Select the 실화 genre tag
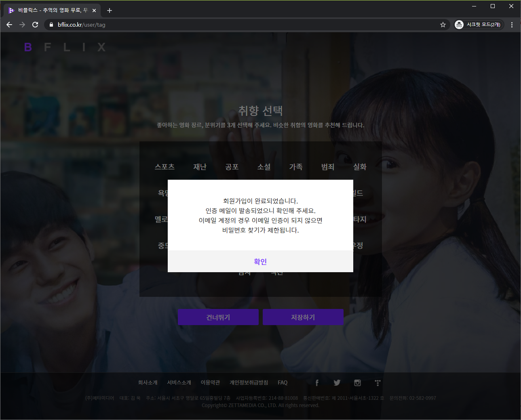 (360, 167)
